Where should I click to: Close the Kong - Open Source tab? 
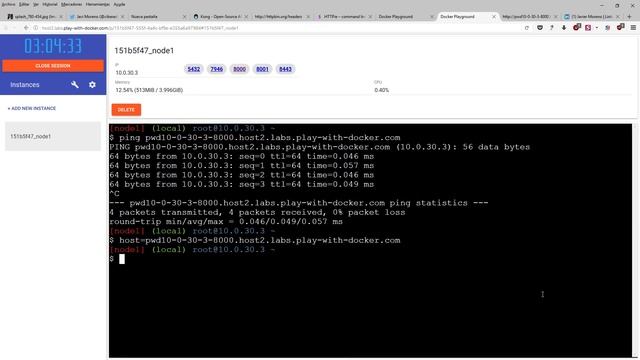click(246, 17)
